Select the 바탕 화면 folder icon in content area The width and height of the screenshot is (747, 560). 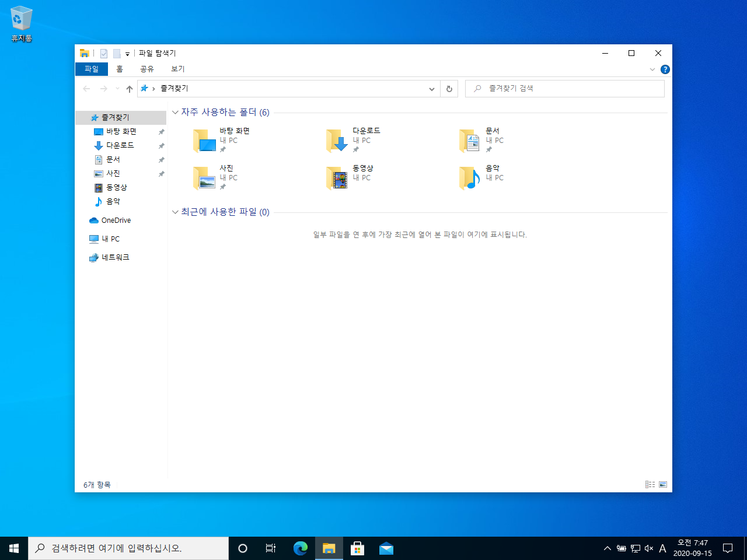point(205,141)
